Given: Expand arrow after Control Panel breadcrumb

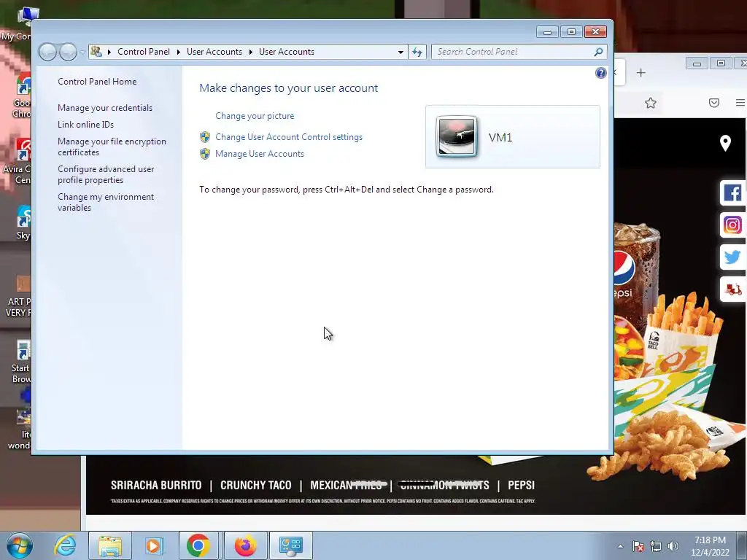Looking at the screenshot, I should tap(178, 52).
